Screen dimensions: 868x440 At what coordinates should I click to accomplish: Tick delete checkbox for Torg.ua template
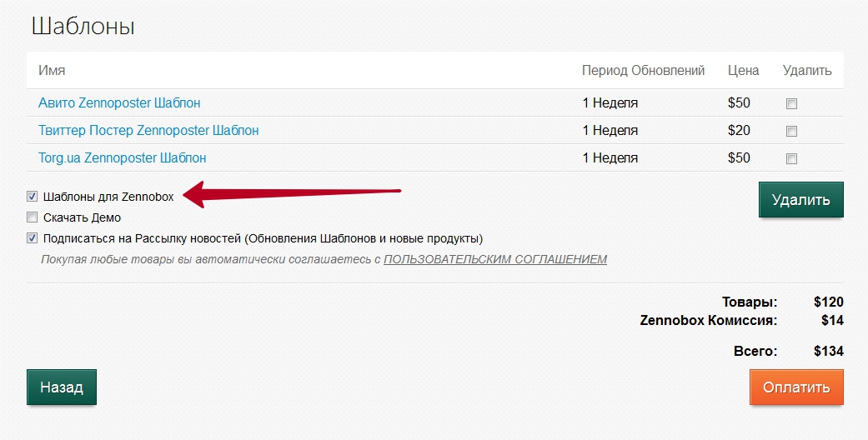pyautogui.click(x=791, y=159)
